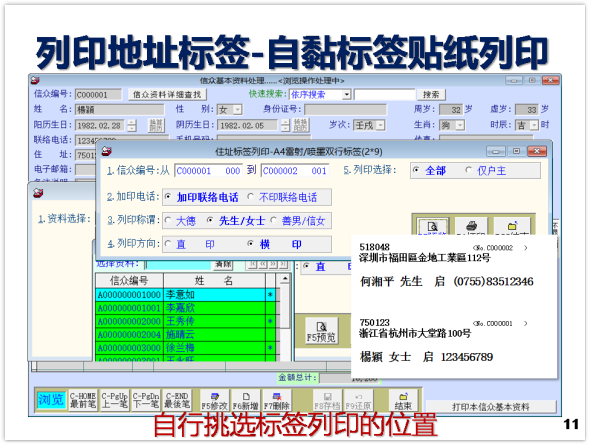Screen dimensions: 590x445
Task: Click the 清除 clear button
Action: (223, 264)
